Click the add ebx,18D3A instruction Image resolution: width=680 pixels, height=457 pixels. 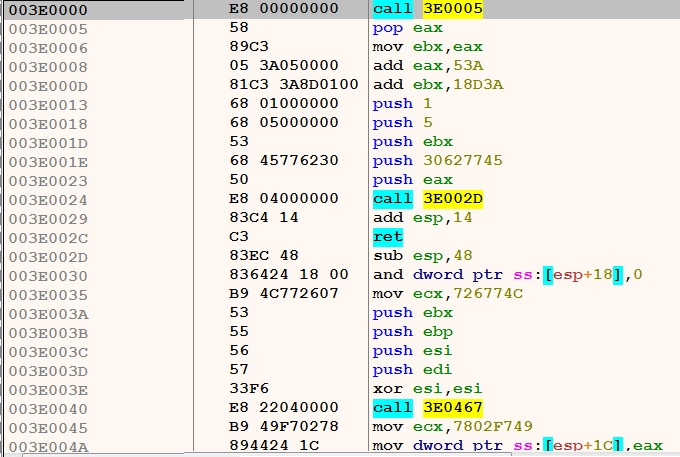pos(438,85)
